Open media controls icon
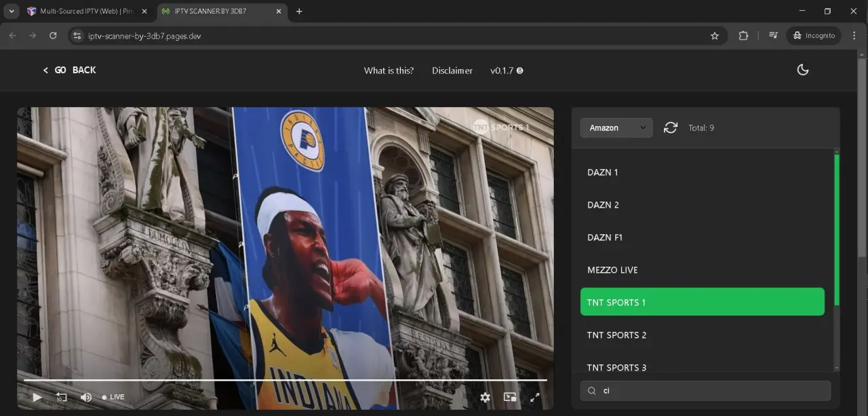 (x=773, y=36)
